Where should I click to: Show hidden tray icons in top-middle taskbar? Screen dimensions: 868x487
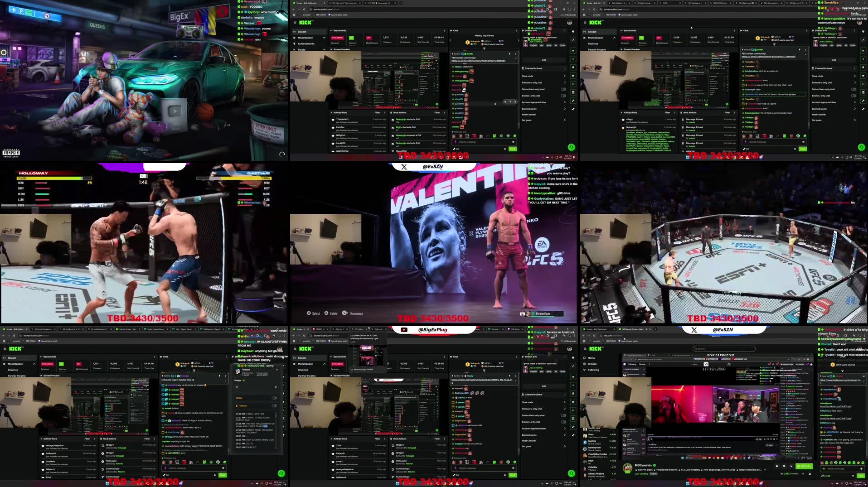pyautogui.click(x=542, y=157)
